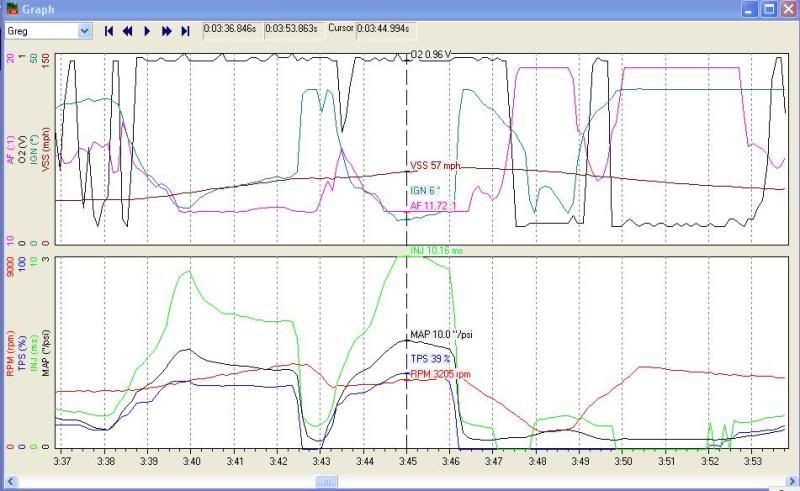Screen dimensions: 800x491
Task: Click the horizontal scrollbar left arrow
Action: click(x=8, y=482)
